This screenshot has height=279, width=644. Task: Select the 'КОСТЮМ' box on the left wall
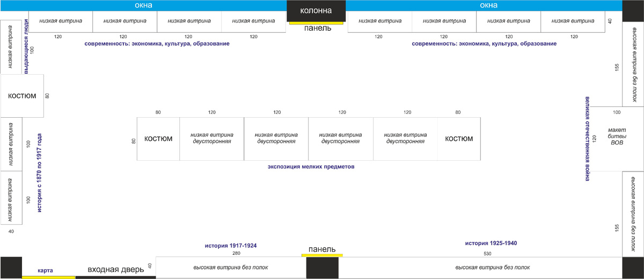[x=22, y=96]
